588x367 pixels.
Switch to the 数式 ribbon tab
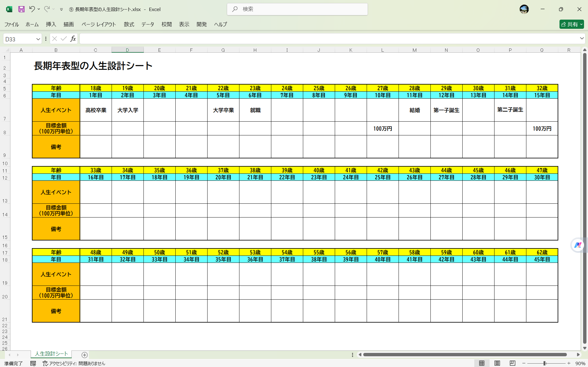point(129,24)
